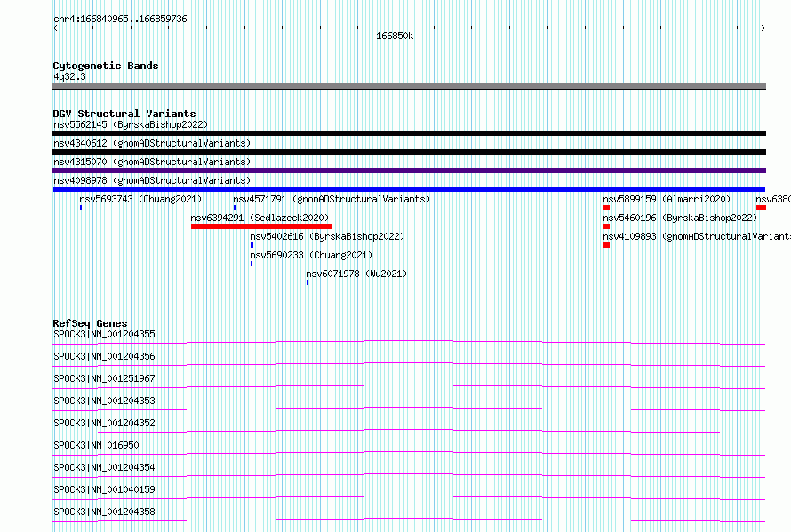Screen dimensions: 791x532
Task: Open transcript SPOCK3|NM_016950
Action: [96, 445]
